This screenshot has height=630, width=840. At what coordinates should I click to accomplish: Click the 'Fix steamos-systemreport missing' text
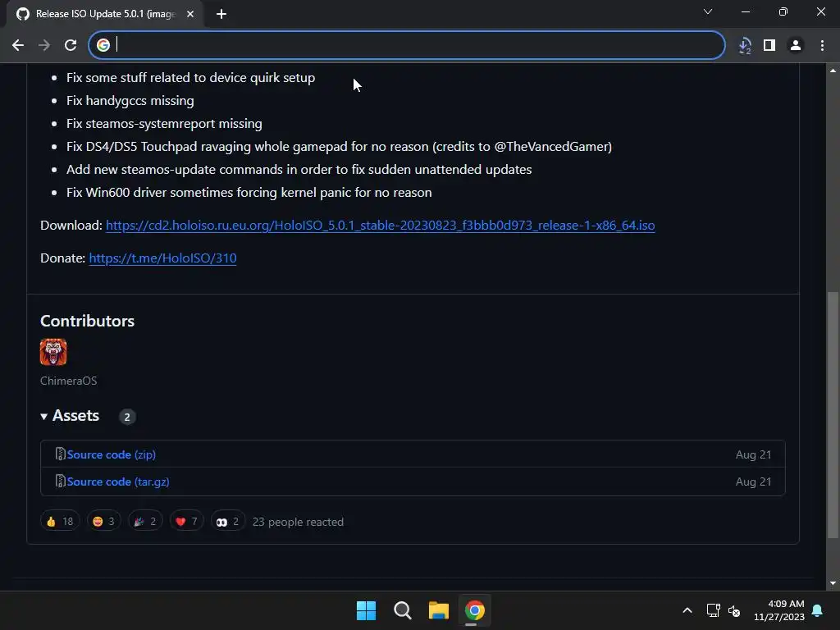click(164, 123)
